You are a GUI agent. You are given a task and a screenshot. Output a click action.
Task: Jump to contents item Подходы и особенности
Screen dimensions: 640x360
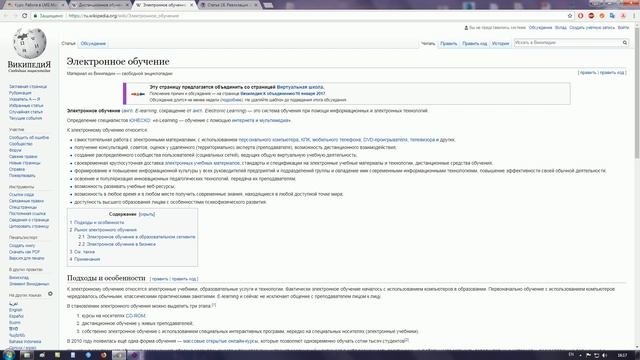point(99,222)
